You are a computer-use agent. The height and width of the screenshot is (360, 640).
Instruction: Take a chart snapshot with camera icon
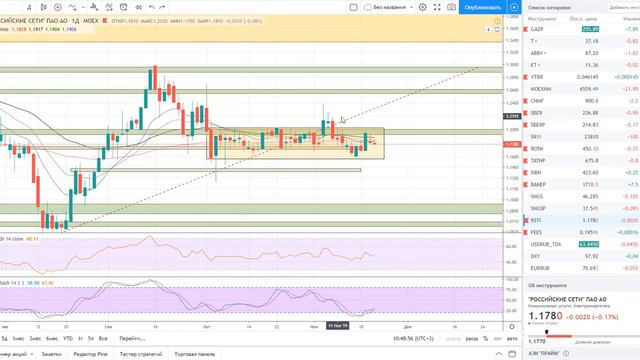click(x=451, y=7)
